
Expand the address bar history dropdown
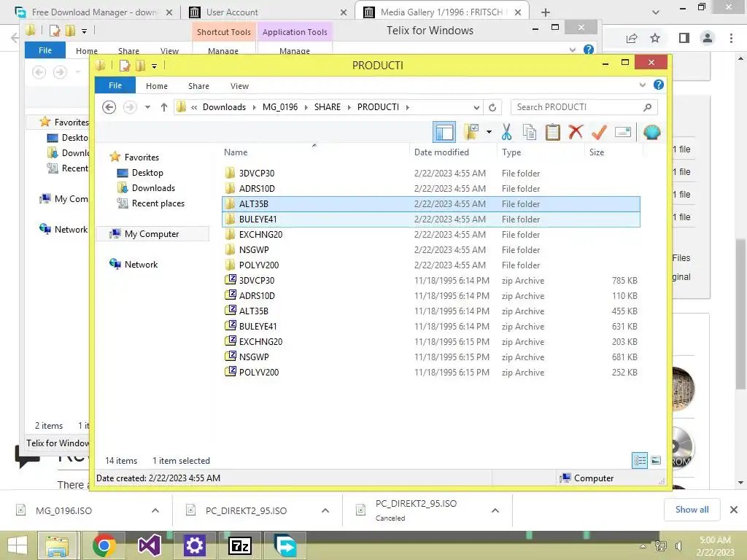click(x=476, y=108)
